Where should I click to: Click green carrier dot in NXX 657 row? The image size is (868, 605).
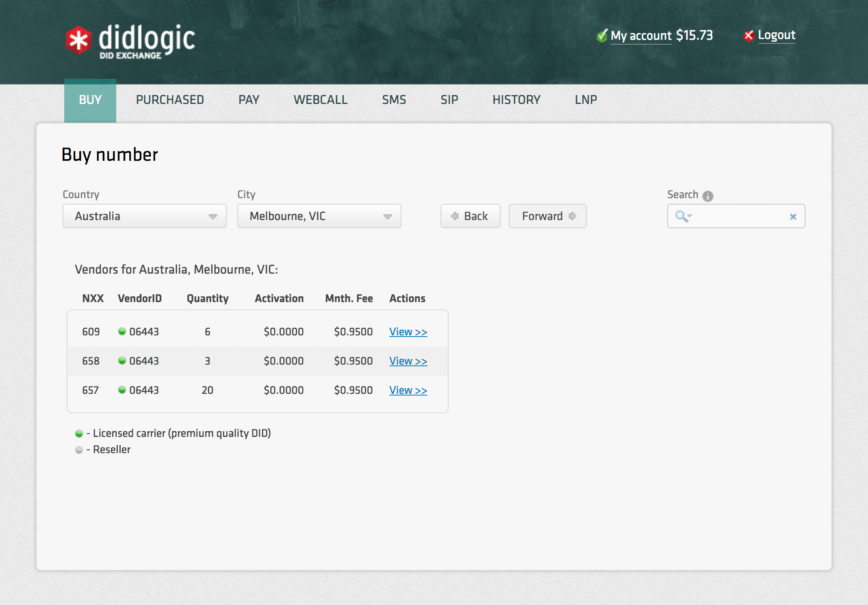tap(122, 390)
